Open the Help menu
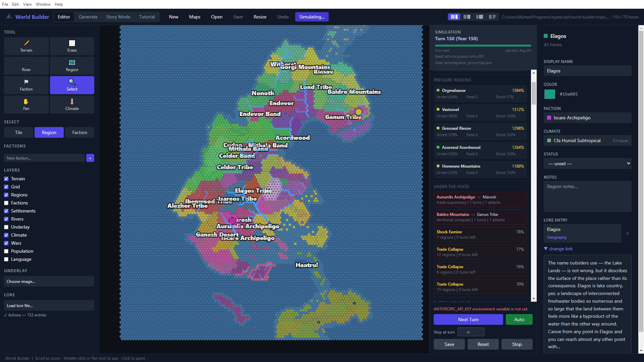This screenshot has width=644, height=362. coord(59,4)
